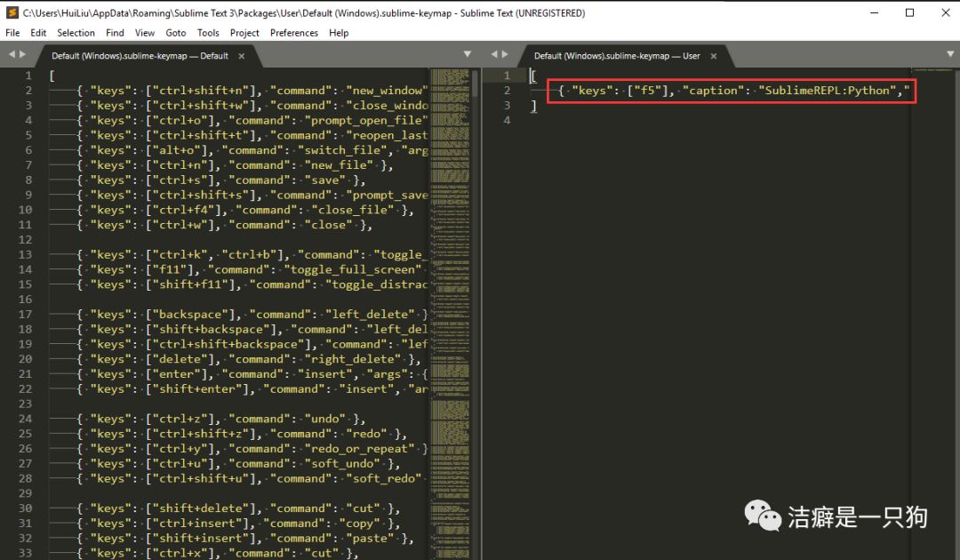The height and width of the screenshot is (560, 960).
Task: Close the Default keymap tab
Action: pyautogui.click(x=241, y=56)
